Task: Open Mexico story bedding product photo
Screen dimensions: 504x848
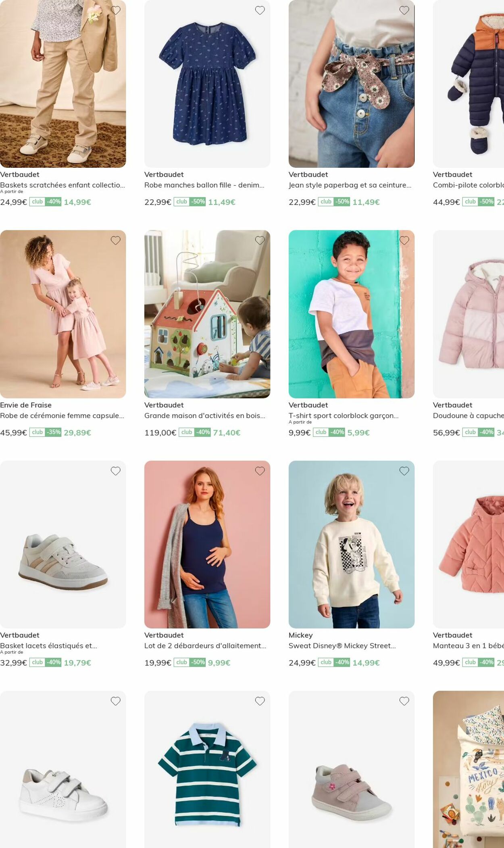Action: click(x=469, y=769)
